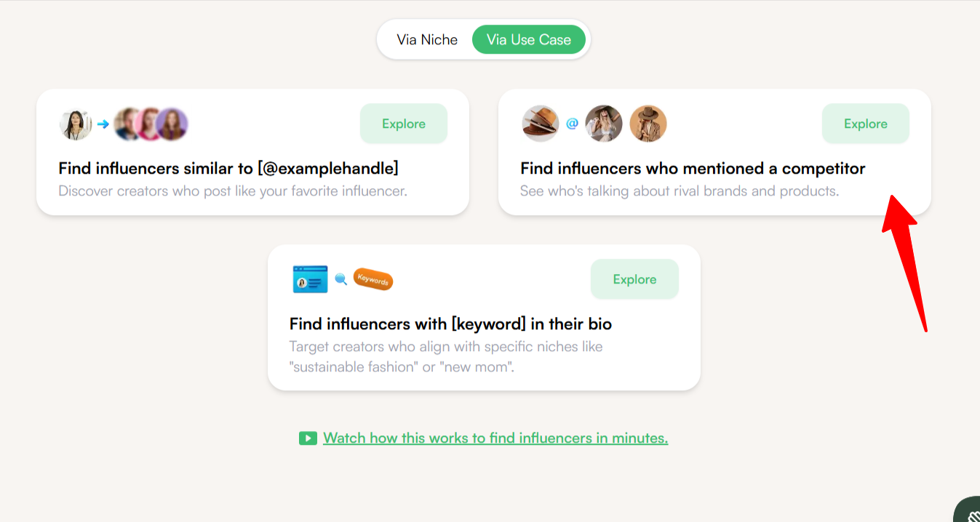Click the green video play icon
The height and width of the screenshot is (522, 980).
(308, 438)
